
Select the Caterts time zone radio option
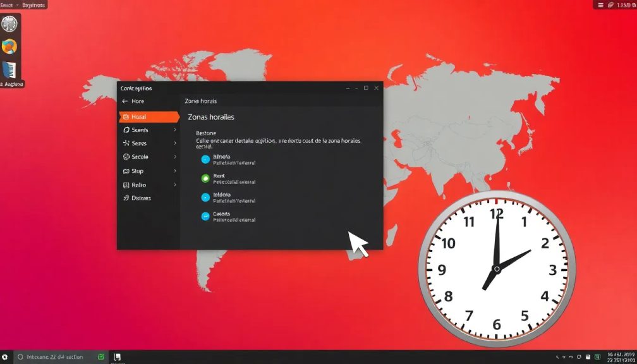205,217
